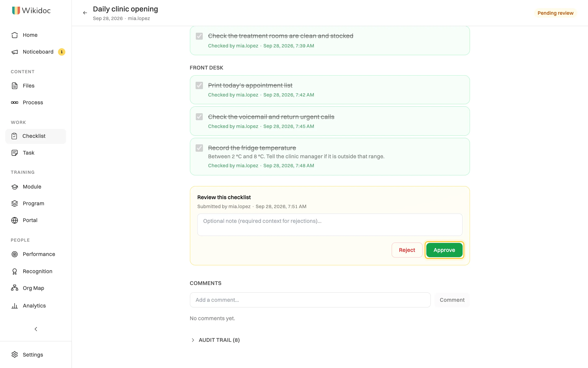
Task: Click the Portal globe icon
Action: tap(14, 220)
